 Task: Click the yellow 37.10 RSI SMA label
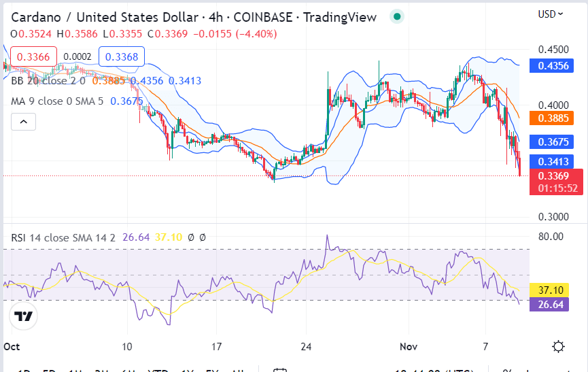pyautogui.click(x=549, y=290)
